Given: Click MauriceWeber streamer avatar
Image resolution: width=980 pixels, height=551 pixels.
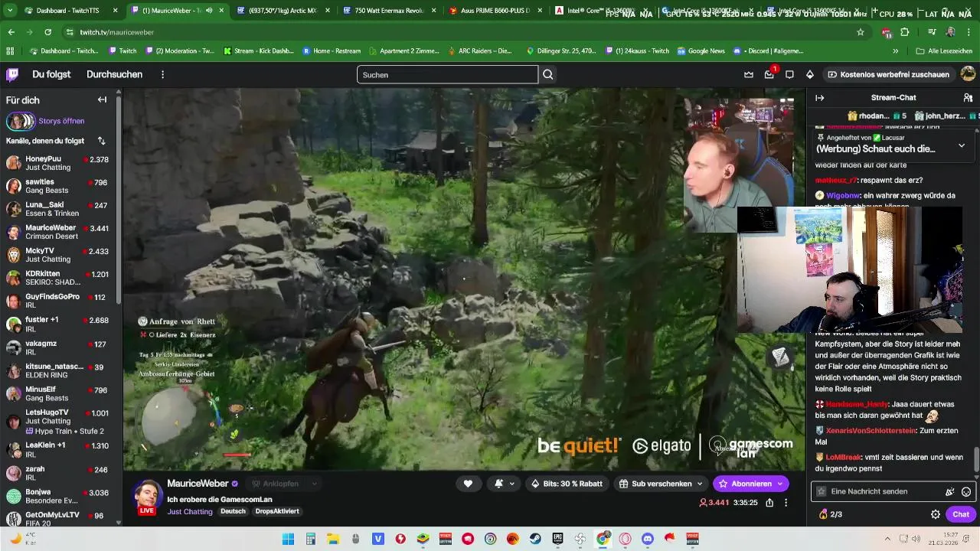Looking at the screenshot, I should (146, 495).
